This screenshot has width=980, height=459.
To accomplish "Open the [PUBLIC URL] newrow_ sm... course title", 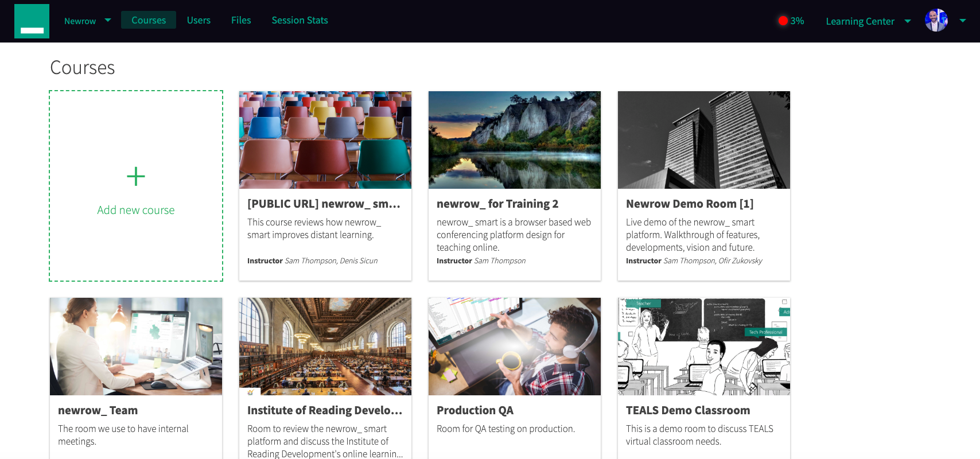I will pyautogui.click(x=324, y=204).
